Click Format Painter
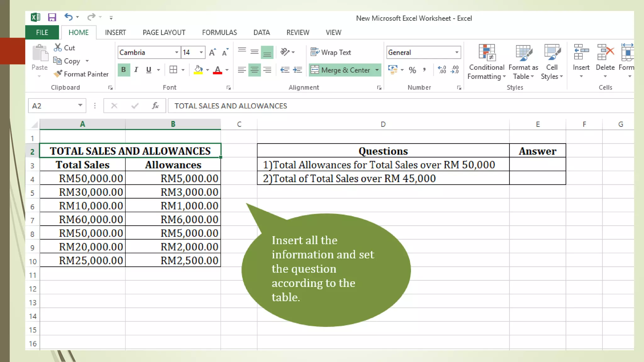644x362 pixels. click(x=81, y=74)
